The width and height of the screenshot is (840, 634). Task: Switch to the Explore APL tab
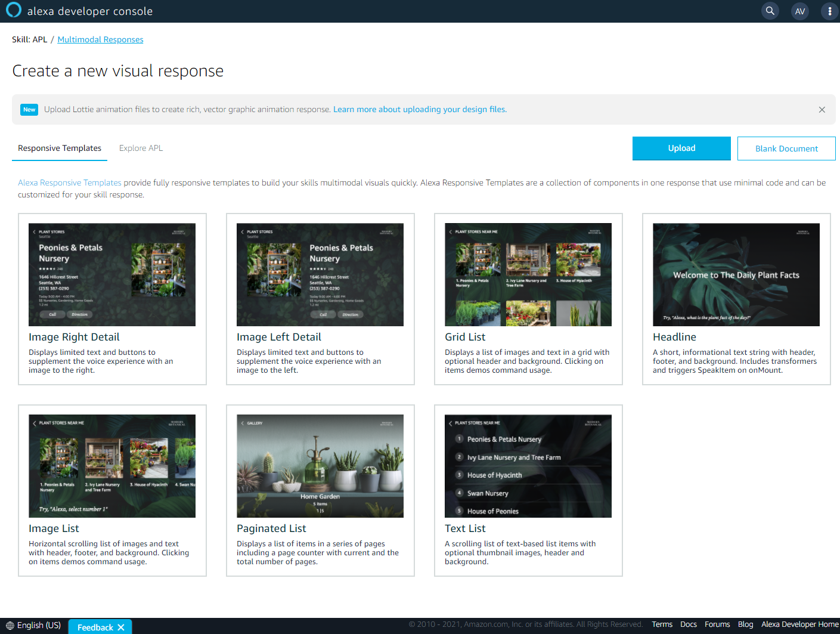click(141, 148)
